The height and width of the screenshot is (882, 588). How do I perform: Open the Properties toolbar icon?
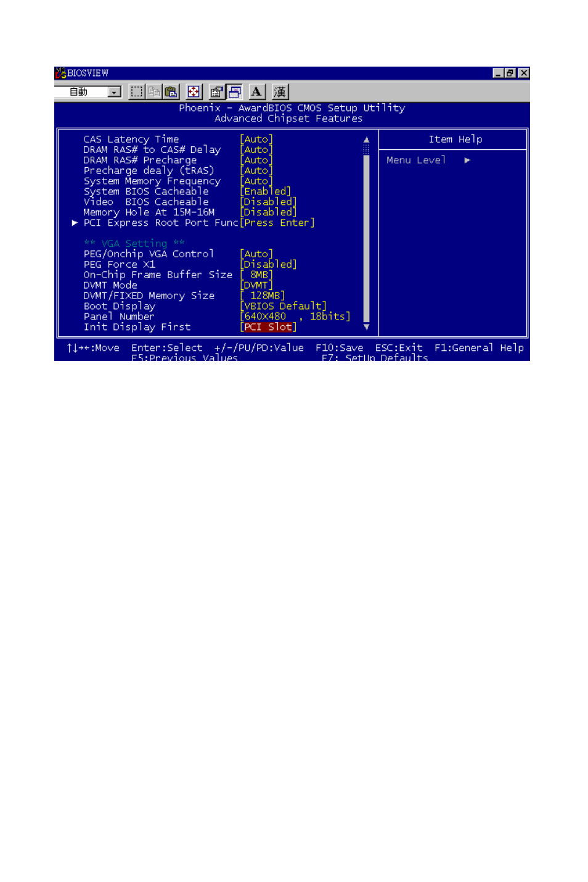[x=216, y=92]
